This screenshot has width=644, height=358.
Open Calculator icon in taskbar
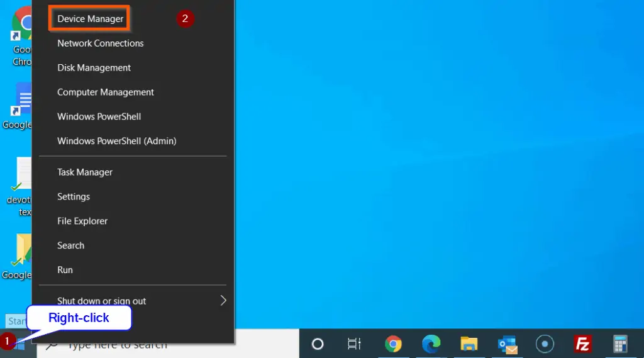point(620,344)
